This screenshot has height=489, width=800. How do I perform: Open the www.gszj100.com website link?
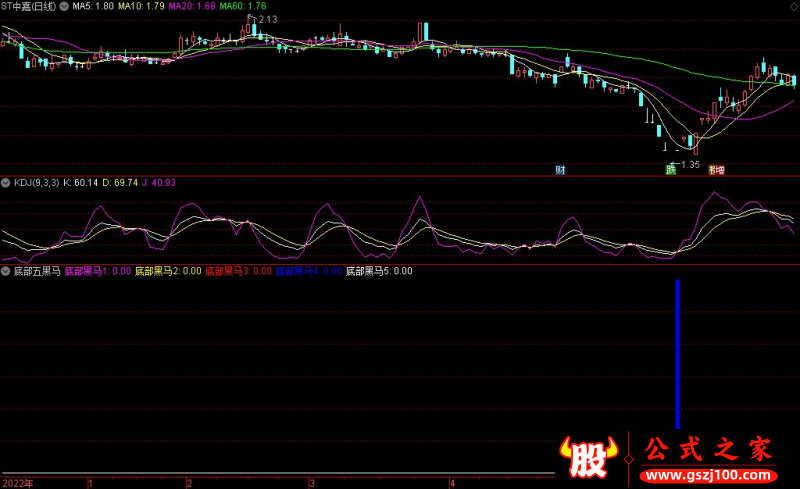(x=706, y=473)
